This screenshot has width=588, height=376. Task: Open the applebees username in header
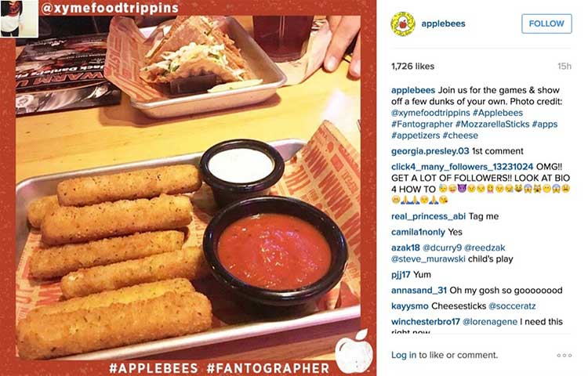(443, 23)
